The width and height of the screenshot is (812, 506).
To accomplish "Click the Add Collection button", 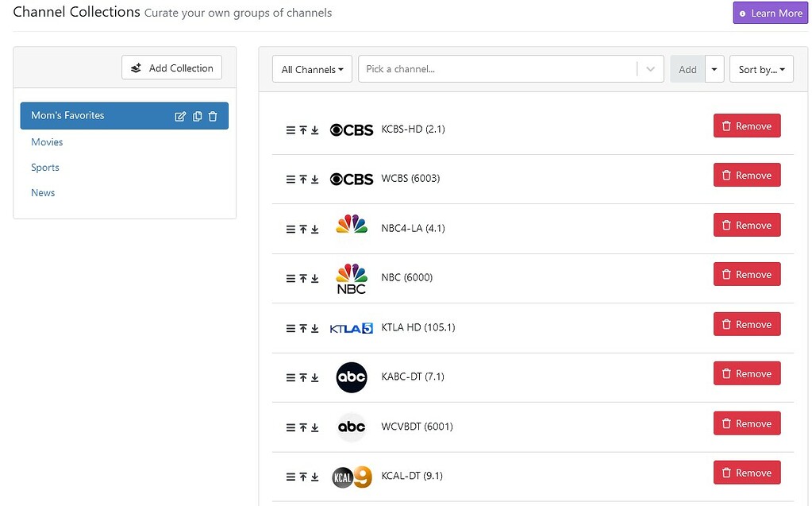I will (171, 68).
